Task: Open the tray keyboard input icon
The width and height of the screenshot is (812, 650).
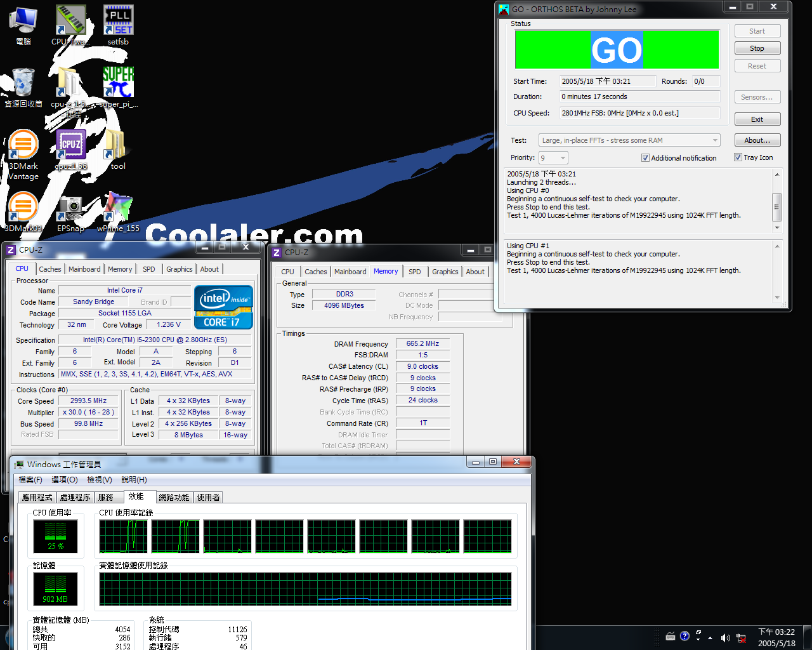Action: (671, 636)
